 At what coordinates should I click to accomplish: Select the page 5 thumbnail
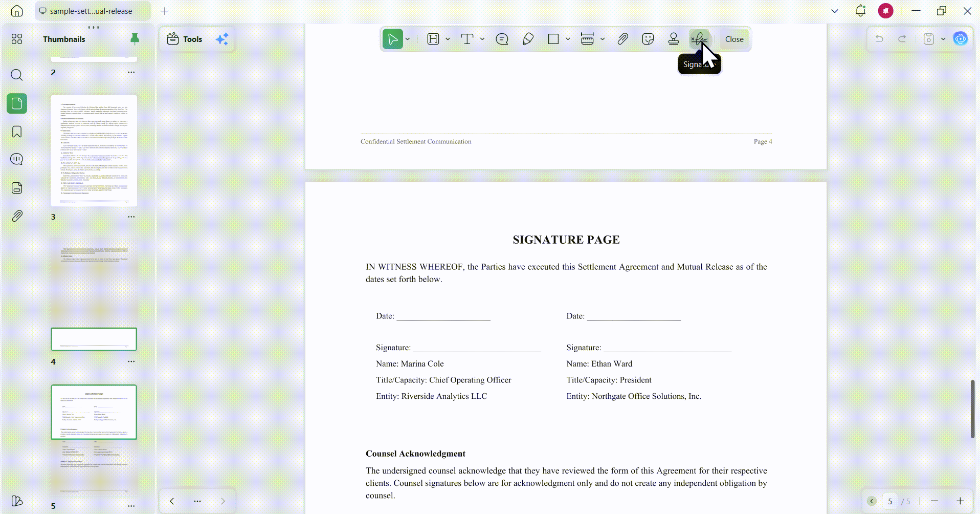coord(94,440)
